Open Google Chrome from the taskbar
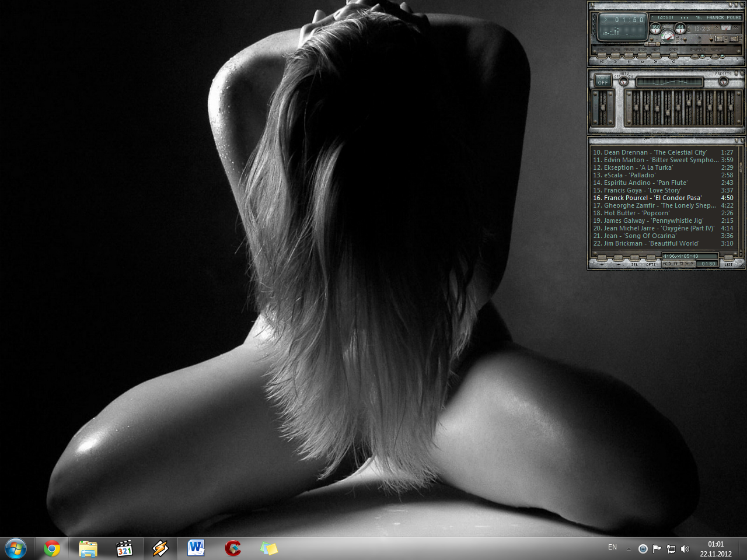 pos(52,548)
